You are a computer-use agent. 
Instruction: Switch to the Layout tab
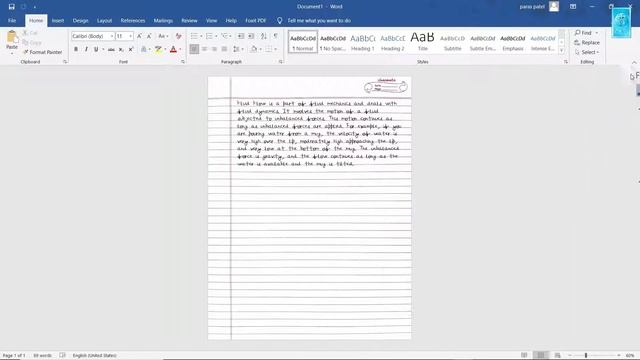tap(104, 20)
